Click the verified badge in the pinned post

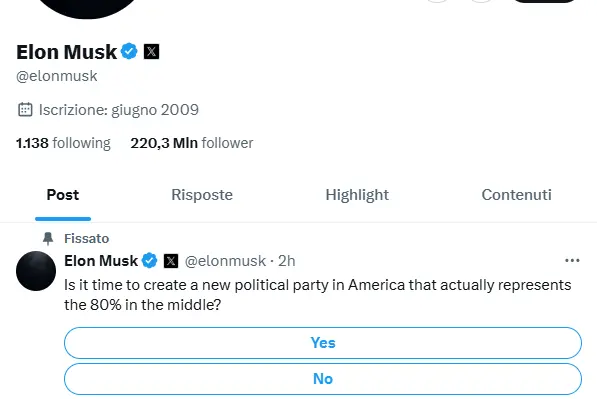149,261
